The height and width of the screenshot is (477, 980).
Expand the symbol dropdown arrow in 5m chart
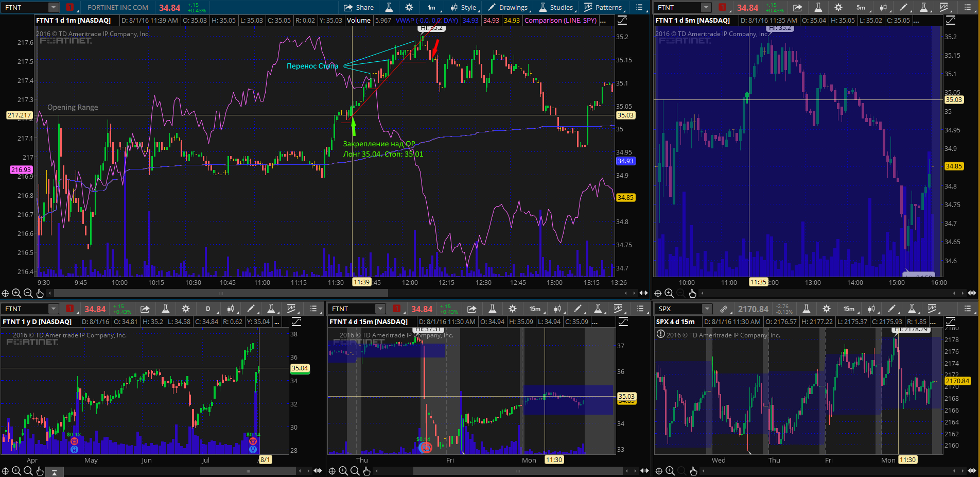(x=706, y=7)
